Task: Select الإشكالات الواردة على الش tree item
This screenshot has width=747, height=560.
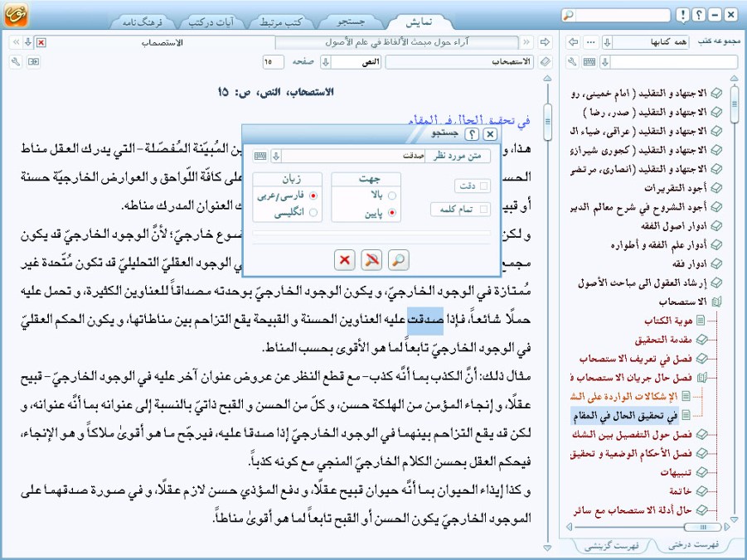Action: click(x=624, y=396)
